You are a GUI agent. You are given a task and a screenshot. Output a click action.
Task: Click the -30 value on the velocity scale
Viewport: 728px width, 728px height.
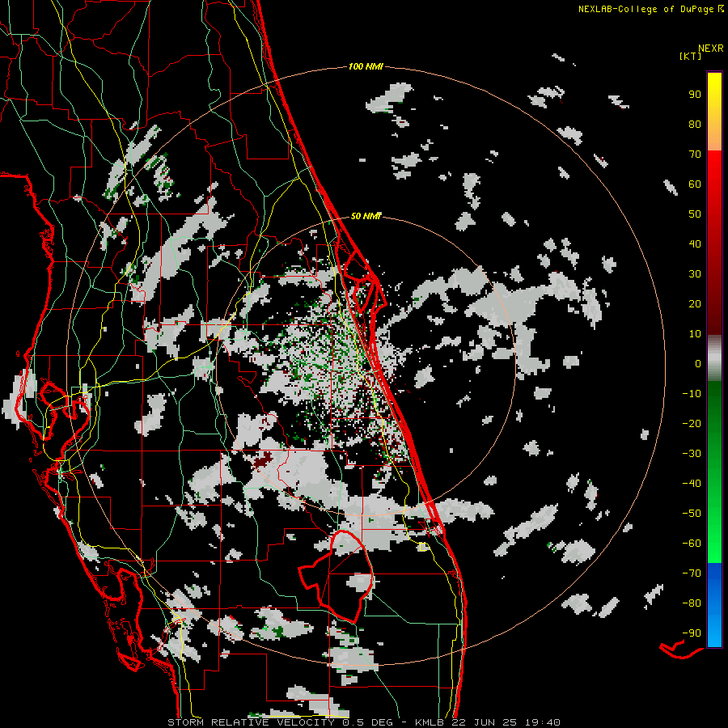point(692,454)
